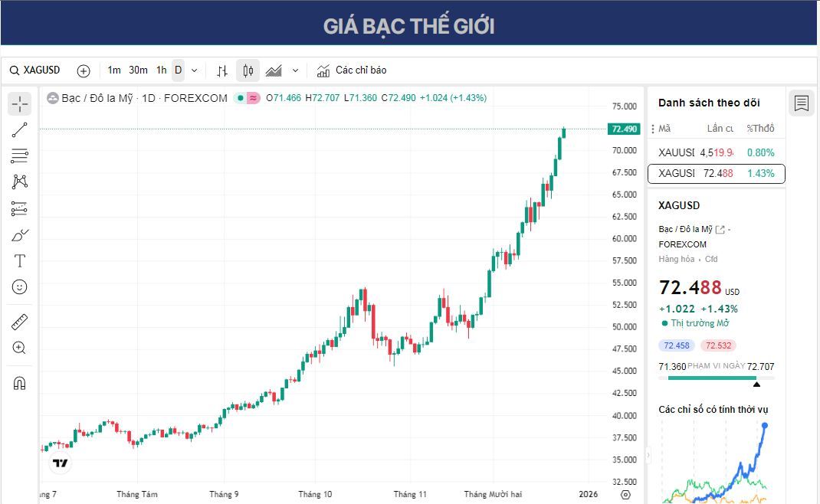This screenshot has width=820, height=504.
Task: Select the crosshair cursor tool
Action: coord(19,103)
